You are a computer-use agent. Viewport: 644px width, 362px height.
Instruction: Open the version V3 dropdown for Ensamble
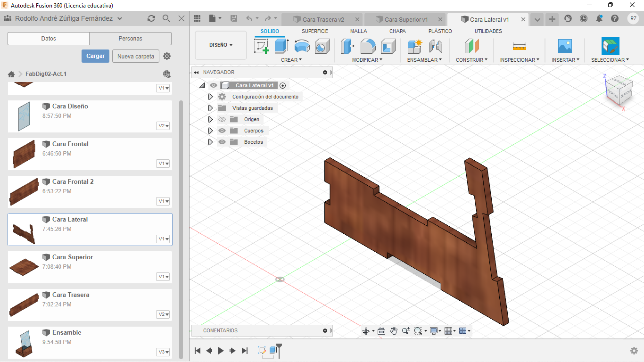[x=164, y=352]
